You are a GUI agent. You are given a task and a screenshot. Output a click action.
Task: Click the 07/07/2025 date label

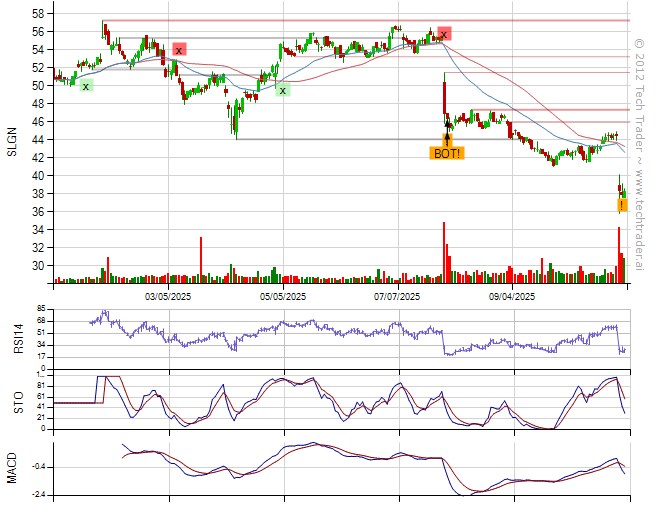pyautogui.click(x=398, y=297)
